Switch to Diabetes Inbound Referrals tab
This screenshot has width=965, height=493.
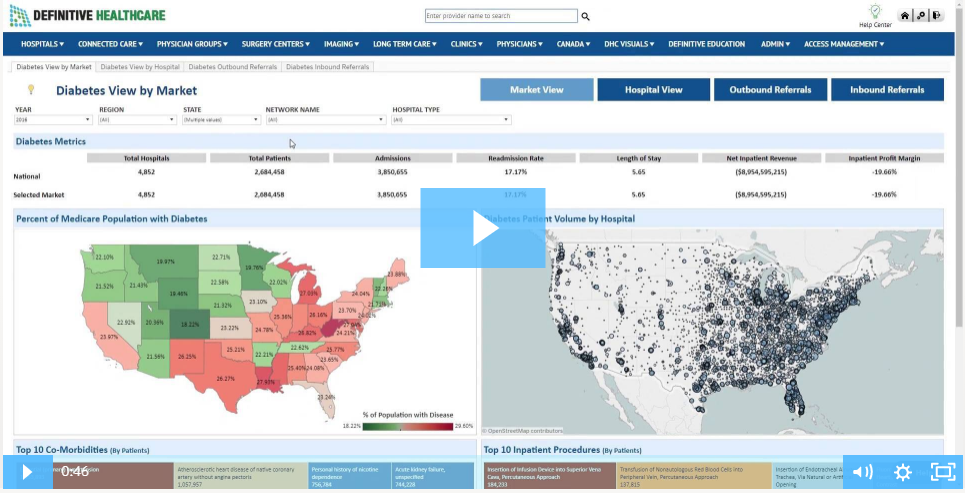[327, 66]
